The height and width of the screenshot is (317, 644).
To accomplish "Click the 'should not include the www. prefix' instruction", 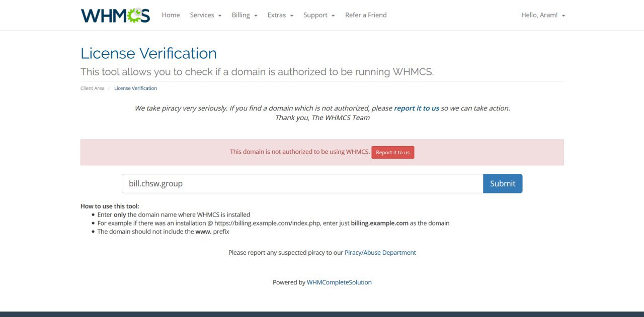I will pyautogui.click(x=164, y=232).
